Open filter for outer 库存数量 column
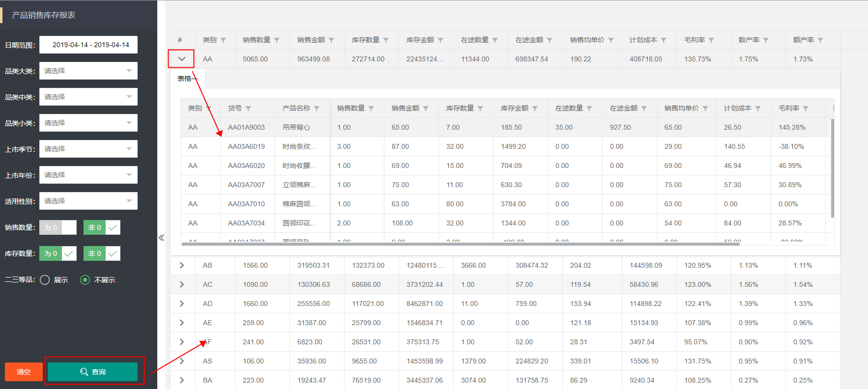The image size is (868, 389). (386, 40)
